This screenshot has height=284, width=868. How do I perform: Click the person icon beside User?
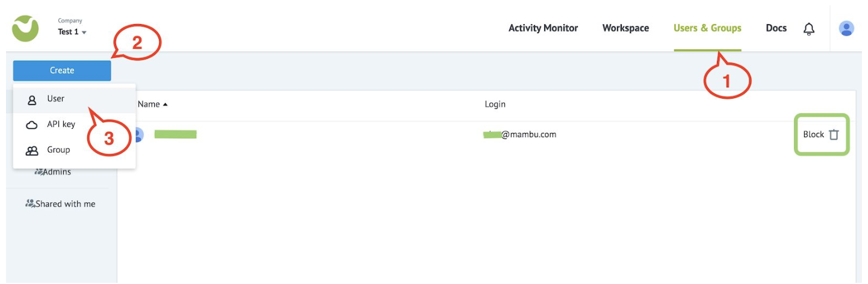click(32, 99)
